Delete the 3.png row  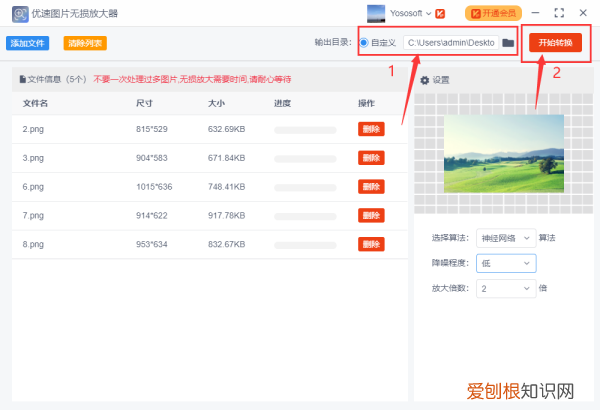[x=371, y=158]
